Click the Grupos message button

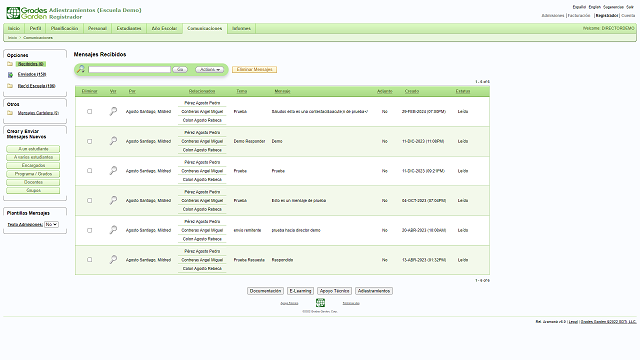point(33,191)
